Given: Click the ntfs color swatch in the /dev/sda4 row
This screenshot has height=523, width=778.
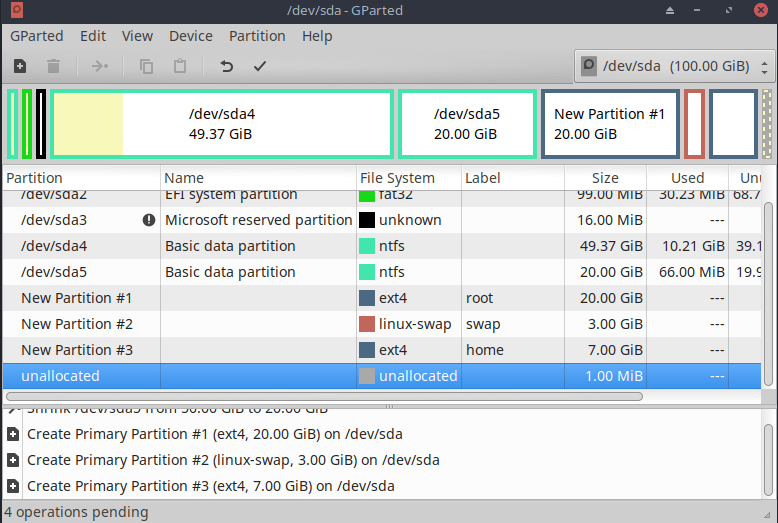Looking at the screenshot, I should (x=367, y=246).
